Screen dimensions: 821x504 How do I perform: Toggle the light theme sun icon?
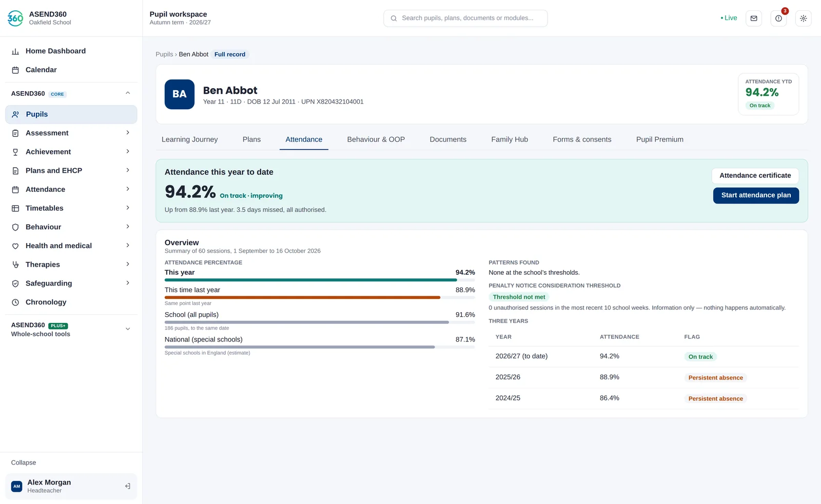[x=803, y=18]
